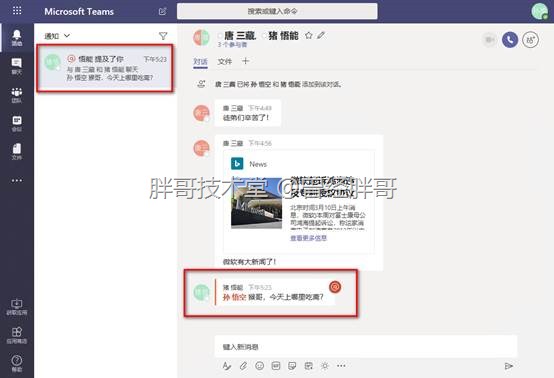Open the Bing News card thumbnail
This screenshot has width=554, height=378.
(x=257, y=202)
